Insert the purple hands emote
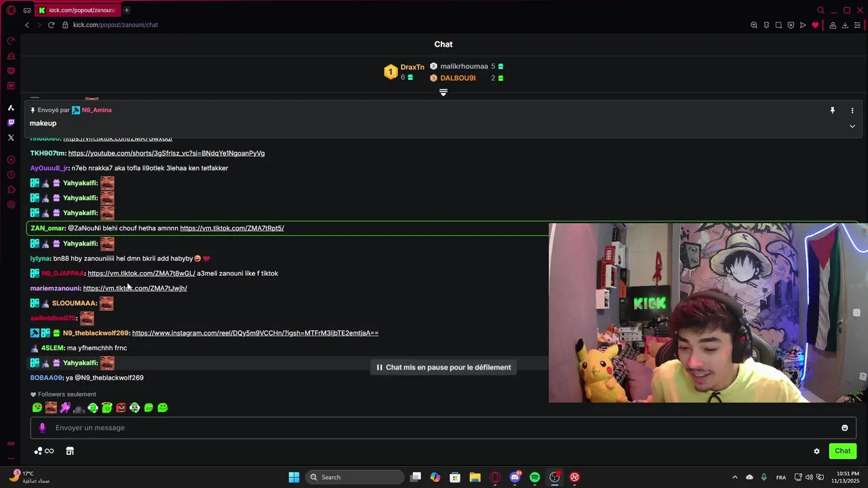This screenshot has height=488, width=868. click(x=65, y=407)
